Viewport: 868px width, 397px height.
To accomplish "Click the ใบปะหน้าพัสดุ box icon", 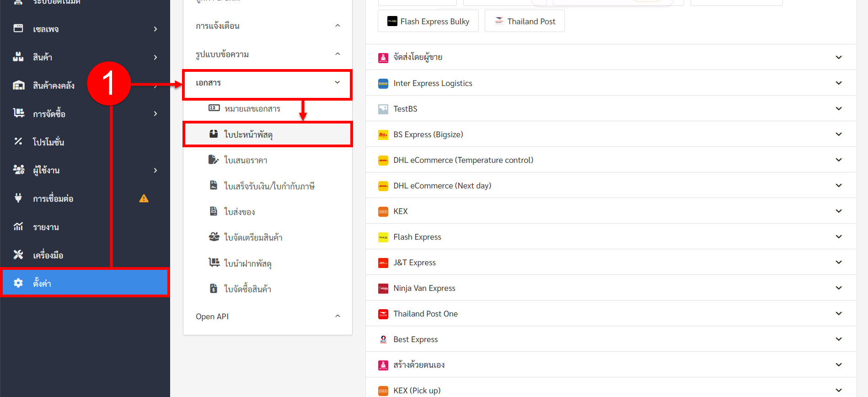I will [x=214, y=134].
